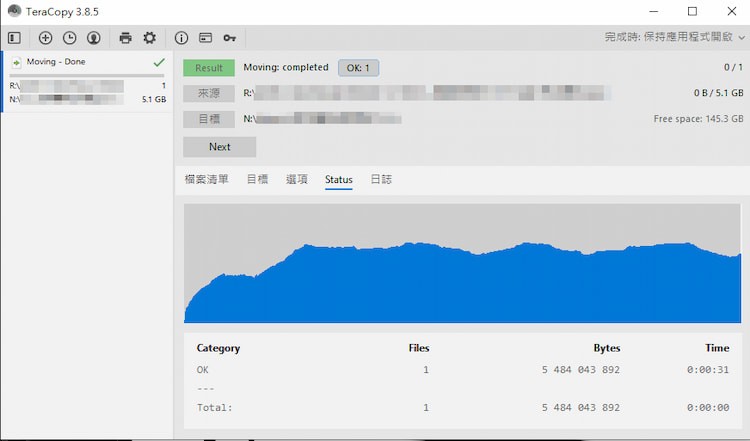This screenshot has width=750, height=441.
Task: Open the history clock icon
Action: click(70, 38)
